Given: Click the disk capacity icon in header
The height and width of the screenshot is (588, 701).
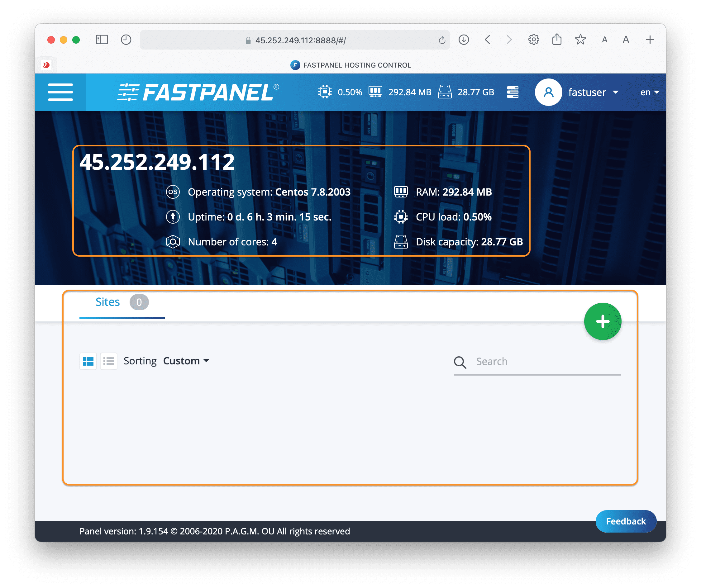Looking at the screenshot, I should 445,92.
